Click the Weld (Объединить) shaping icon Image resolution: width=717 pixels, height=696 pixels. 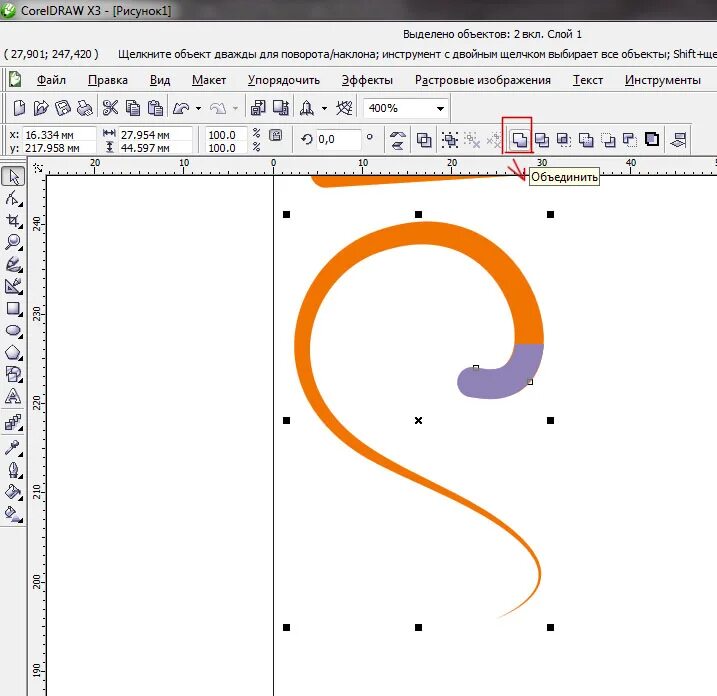click(x=519, y=139)
